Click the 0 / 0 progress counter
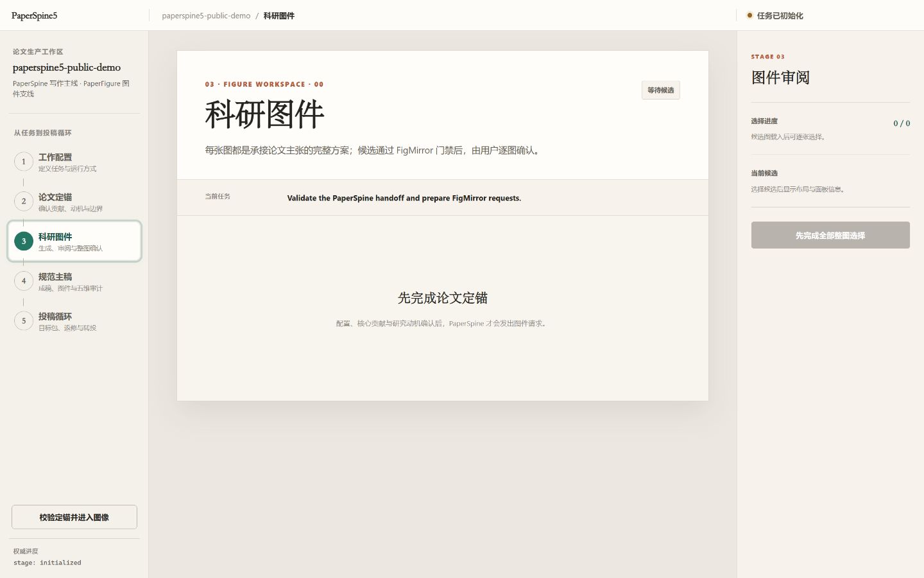 click(902, 123)
